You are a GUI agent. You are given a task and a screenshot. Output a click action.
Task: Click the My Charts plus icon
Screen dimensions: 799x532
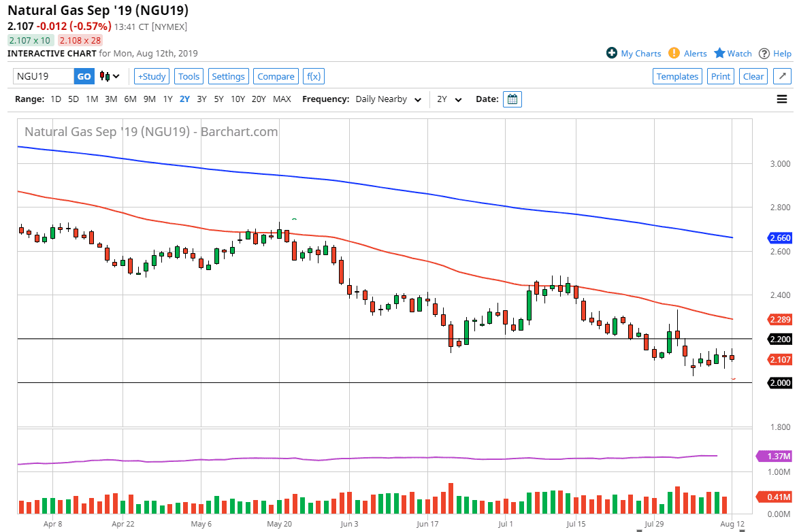click(x=612, y=53)
